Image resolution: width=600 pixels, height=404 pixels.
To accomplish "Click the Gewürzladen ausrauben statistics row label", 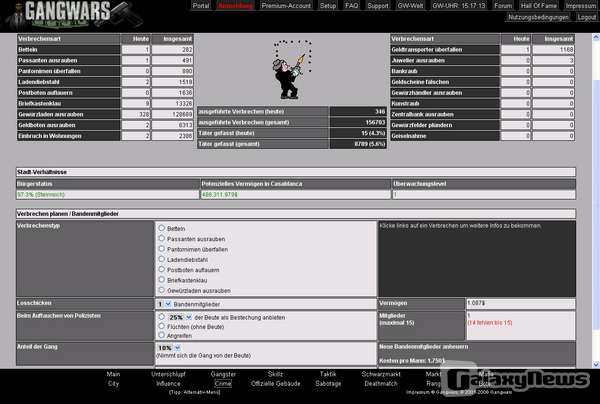I will [68, 114].
